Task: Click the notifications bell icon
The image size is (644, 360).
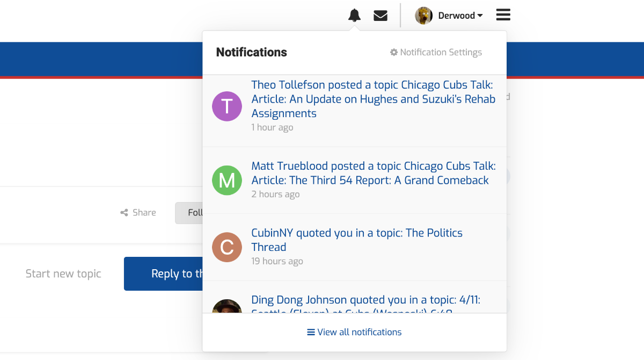Action: [x=354, y=16]
